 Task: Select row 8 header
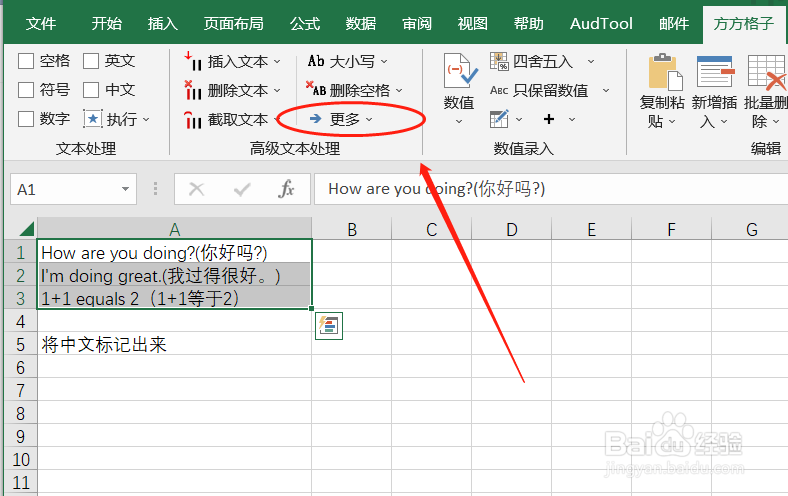(x=20, y=414)
